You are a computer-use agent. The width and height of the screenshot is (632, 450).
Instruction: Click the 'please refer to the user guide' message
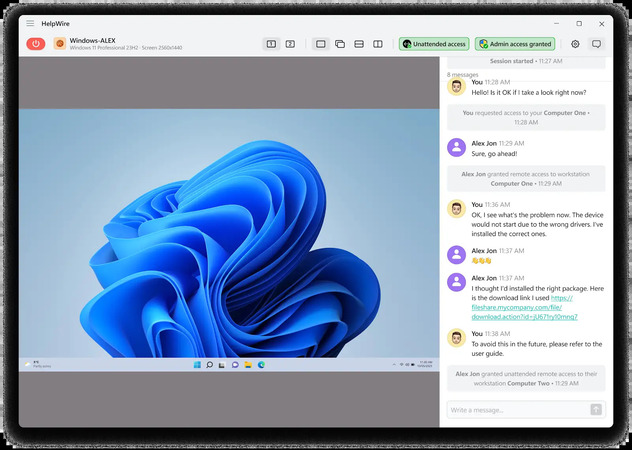click(536, 349)
